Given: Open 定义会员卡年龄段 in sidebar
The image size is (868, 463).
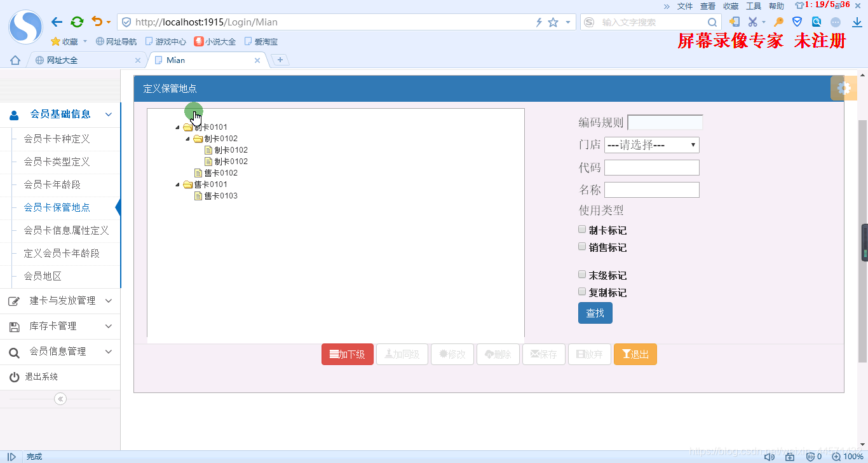Looking at the screenshot, I should [62, 253].
